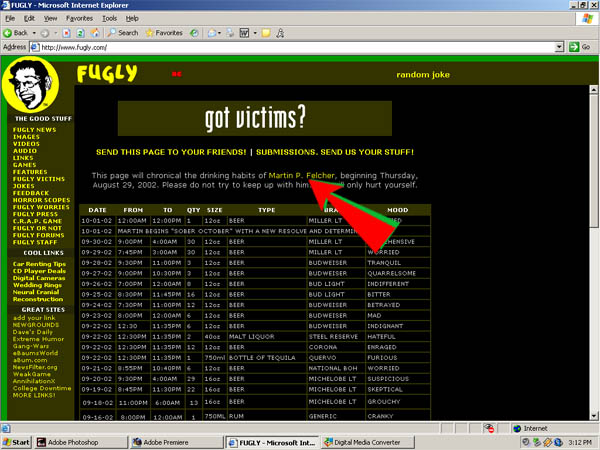Open FUGLY VICTIMS sidebar link
Image resolution: width=600 pixels, height=450 pixels.
(x=39, y=179)
